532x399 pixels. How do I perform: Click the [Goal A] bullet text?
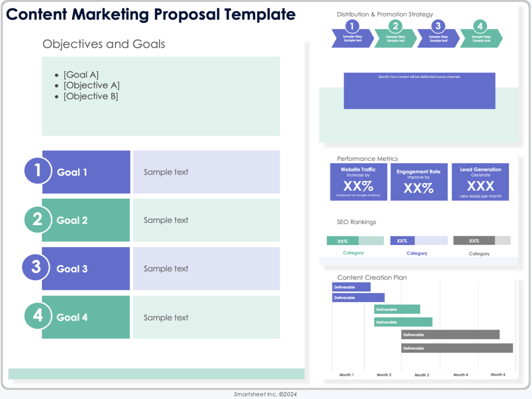81,75
